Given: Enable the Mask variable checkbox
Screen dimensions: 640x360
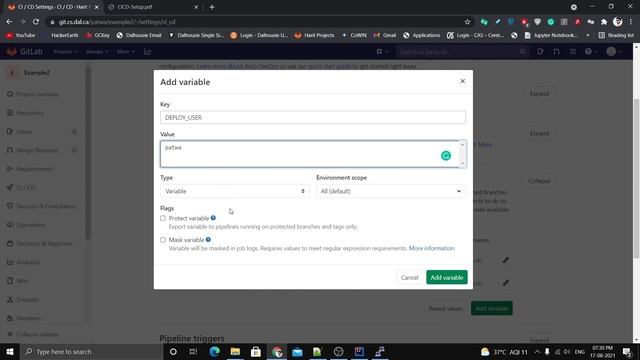Looking at the screenshot, I should click(163, 240).
